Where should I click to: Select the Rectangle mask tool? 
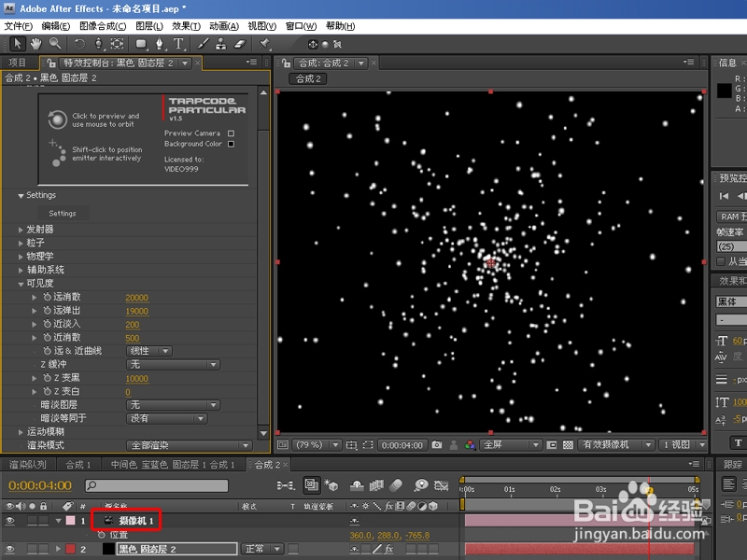141,44
